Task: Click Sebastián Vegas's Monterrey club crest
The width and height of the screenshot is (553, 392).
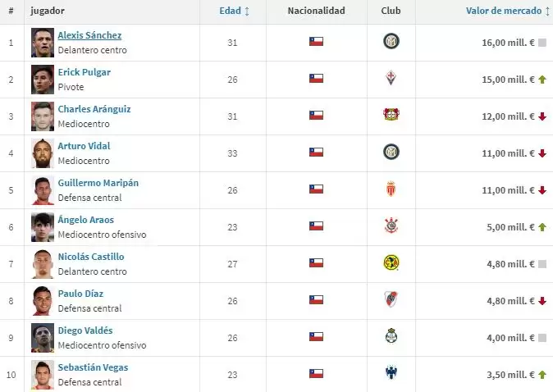Action: pyautogui.click(x=391, y=372)
